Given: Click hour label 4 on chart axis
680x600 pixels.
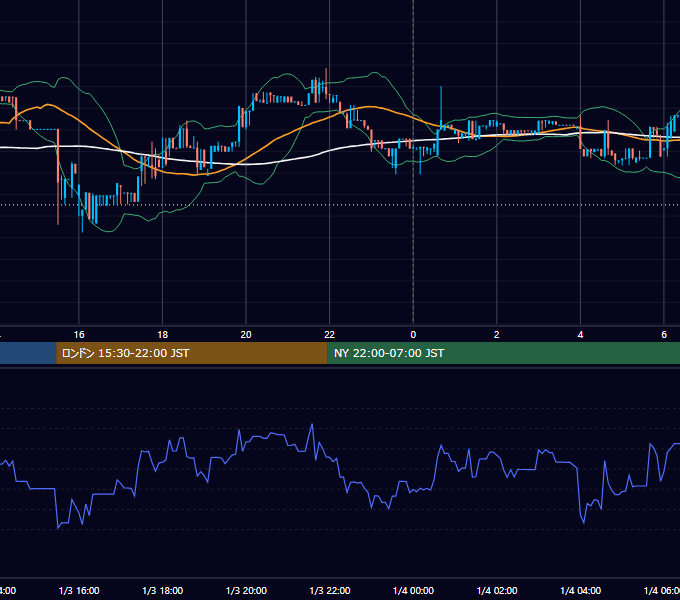Looking at the screenshot, I should 580,334.
